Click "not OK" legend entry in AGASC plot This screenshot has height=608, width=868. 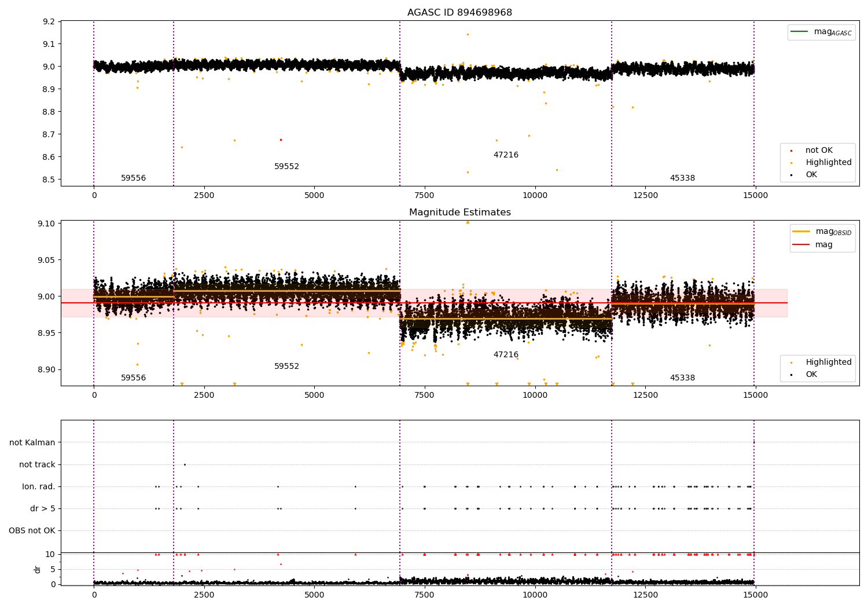(819, 151)
